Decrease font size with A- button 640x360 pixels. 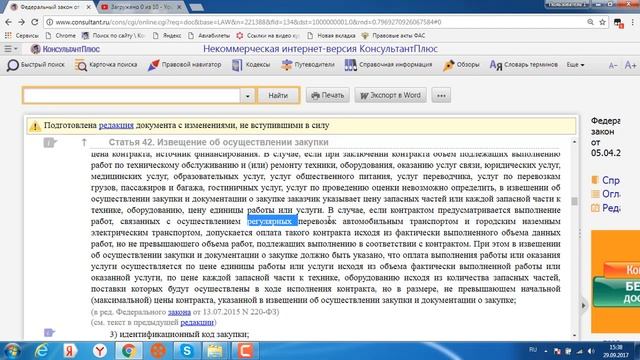click(613, 65)
